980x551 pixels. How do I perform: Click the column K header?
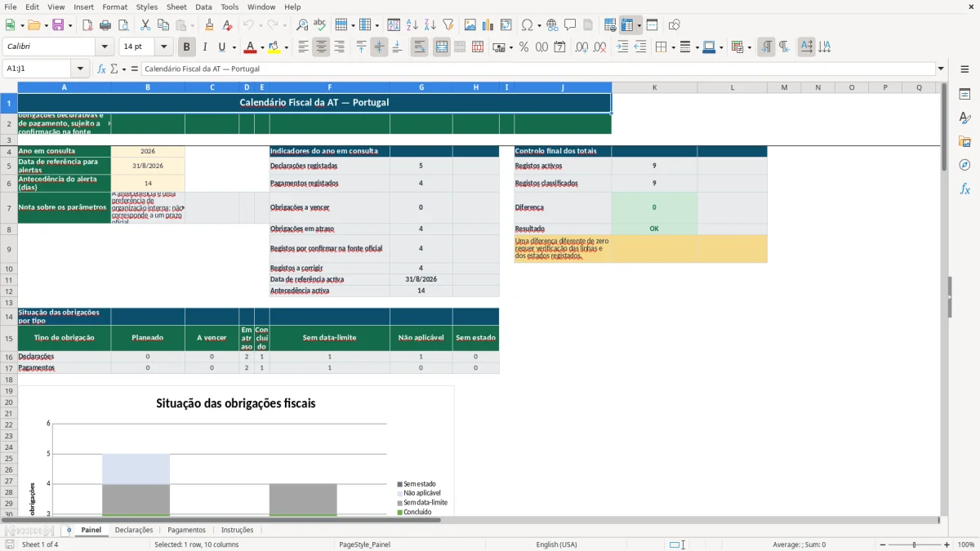coord(654,87)
